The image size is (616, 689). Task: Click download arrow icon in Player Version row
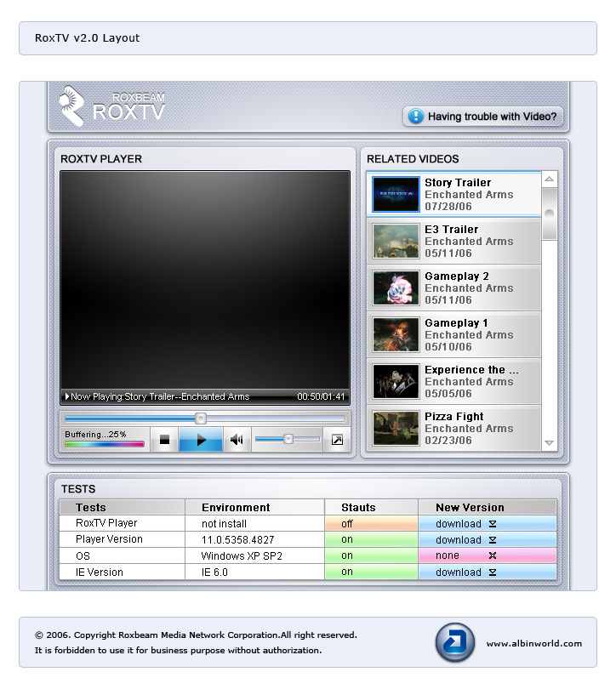click(x=493, y=540)
